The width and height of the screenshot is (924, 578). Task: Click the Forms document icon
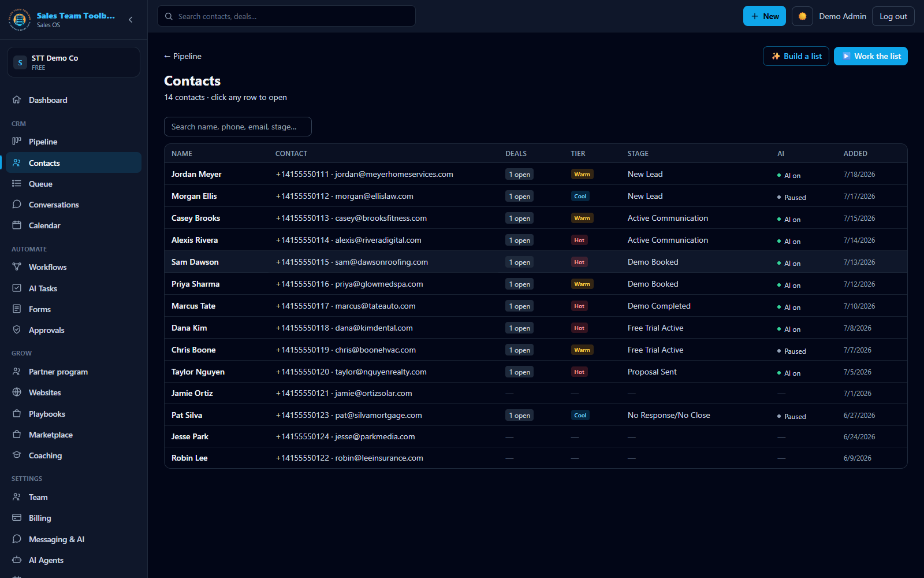[x=17, y=309]
